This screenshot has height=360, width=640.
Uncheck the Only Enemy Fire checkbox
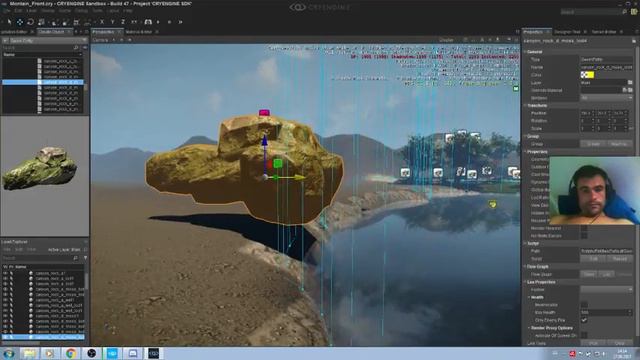584,320
